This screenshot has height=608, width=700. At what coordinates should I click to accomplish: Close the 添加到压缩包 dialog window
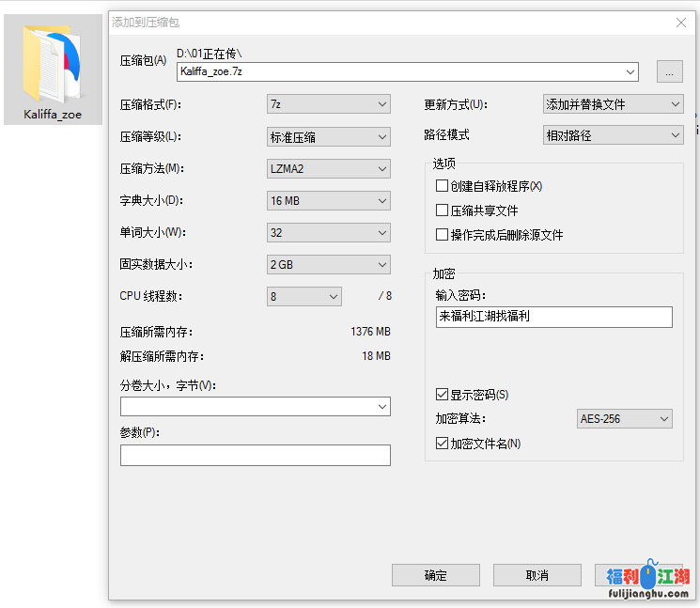point(680,22)
